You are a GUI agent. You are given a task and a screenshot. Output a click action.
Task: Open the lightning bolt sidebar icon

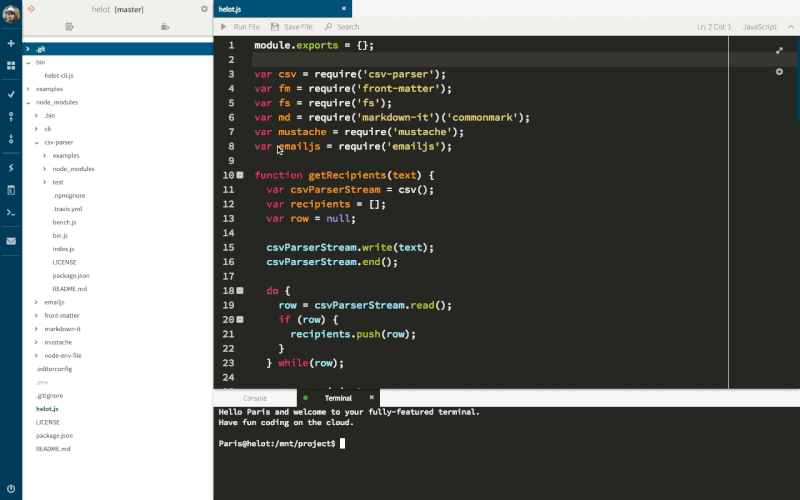click(11, 167)
